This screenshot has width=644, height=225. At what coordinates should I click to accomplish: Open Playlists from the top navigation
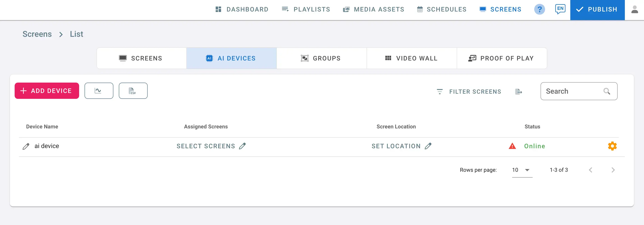point(306,9)
